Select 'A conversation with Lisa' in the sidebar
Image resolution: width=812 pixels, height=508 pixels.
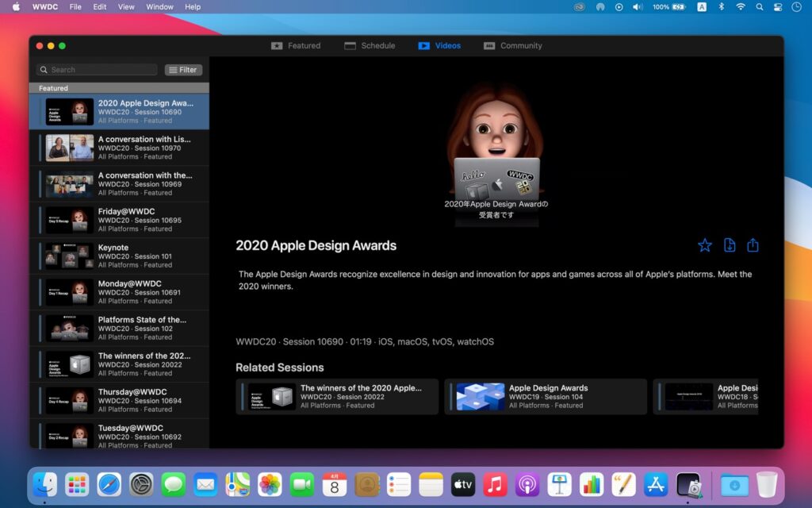pos(119,148)
